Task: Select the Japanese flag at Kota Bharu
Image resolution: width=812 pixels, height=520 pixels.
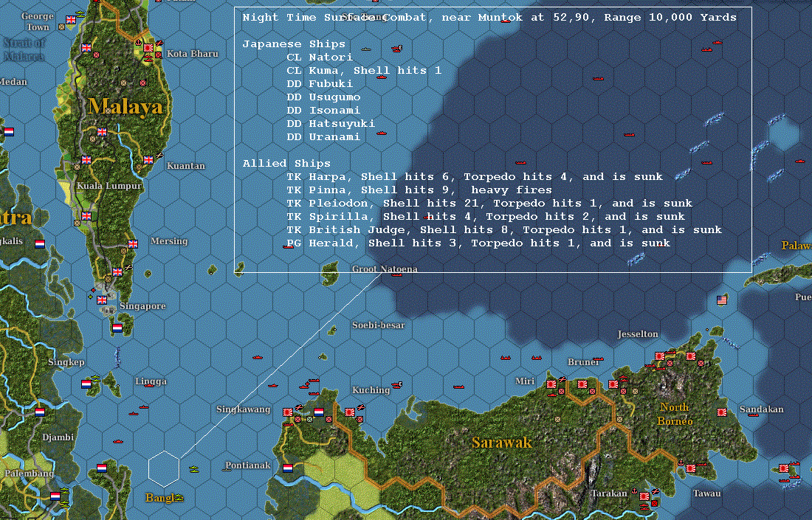Action: (x=148, y=48)
